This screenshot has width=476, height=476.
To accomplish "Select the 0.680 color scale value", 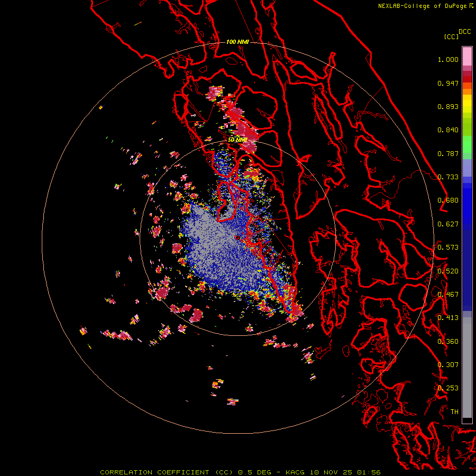I will click(x=448, y=200).
